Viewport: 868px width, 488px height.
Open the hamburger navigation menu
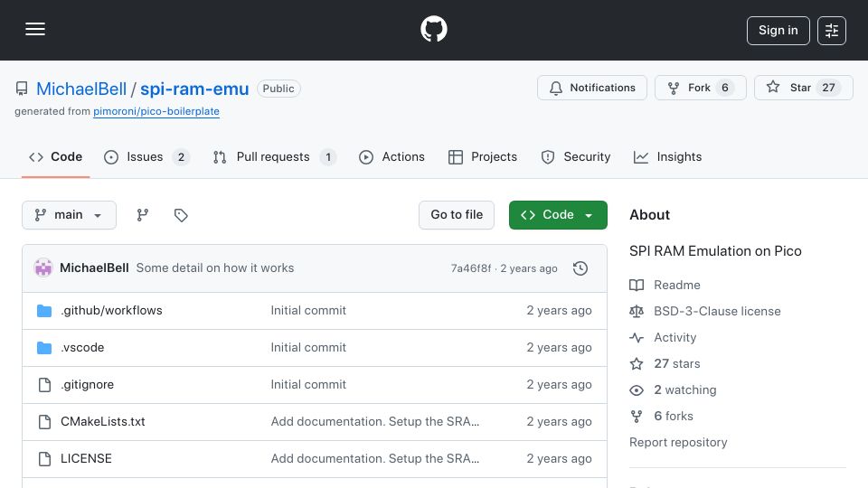pos(35,29)
